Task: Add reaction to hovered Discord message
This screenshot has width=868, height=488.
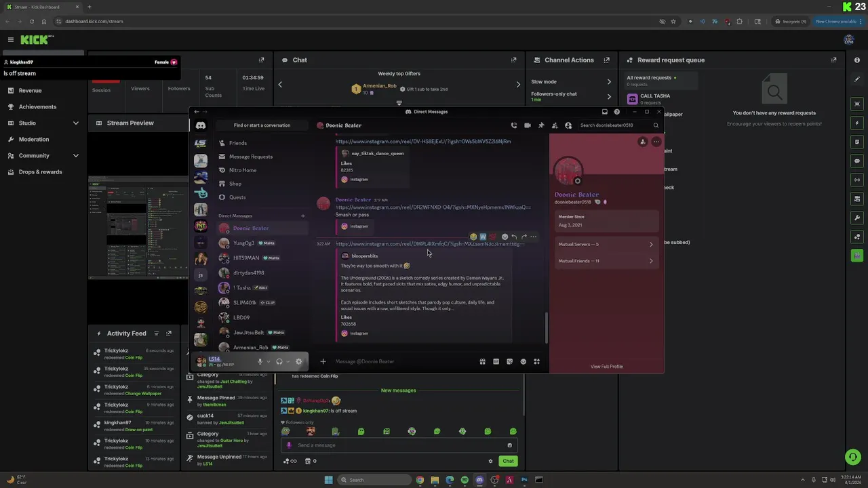Action: point(505,237)
